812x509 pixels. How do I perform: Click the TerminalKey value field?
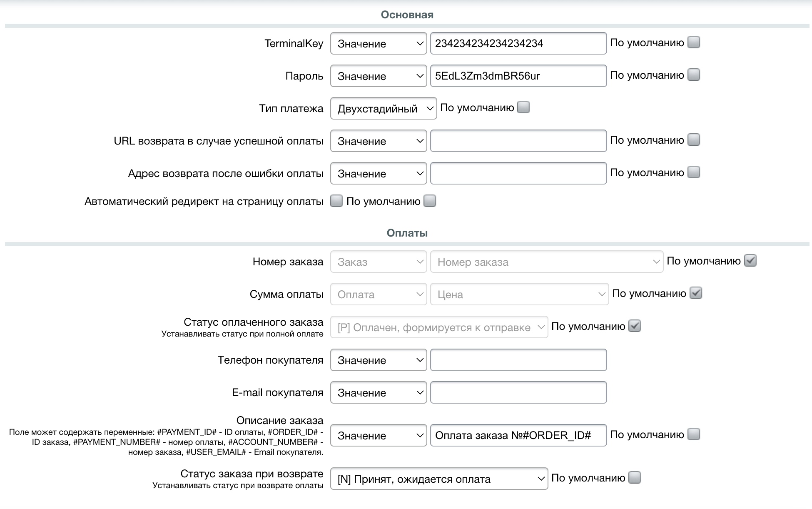[x=518, y=43]
